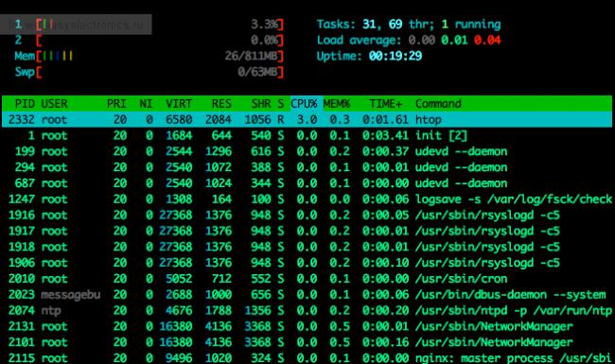Screen dimensions: 615x364
Task: Click htop's 0:01.61 time value
Action: [x=386, y=119]
